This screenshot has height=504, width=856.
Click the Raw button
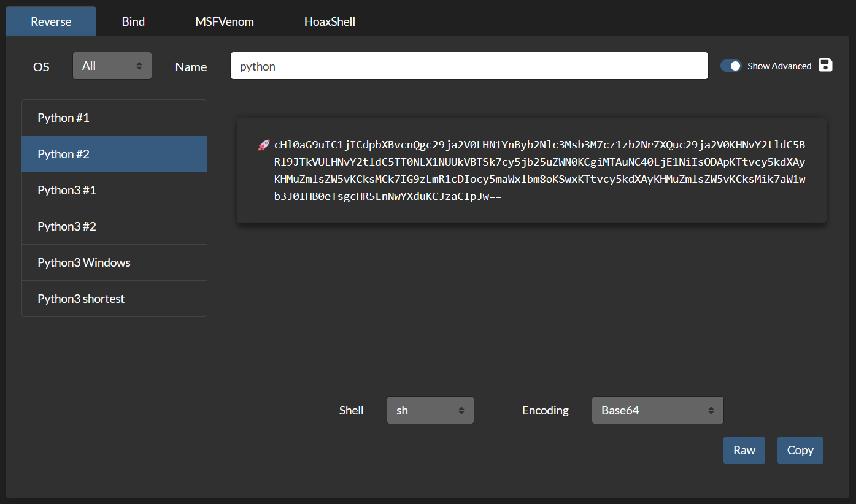[x=744, y=450]
